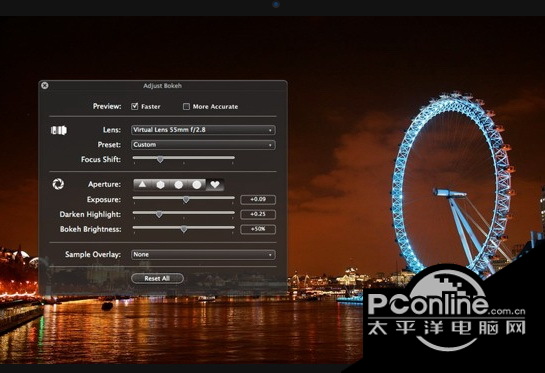Screen dimensions: 545x373
Task: Open the Lens dropdown Virtual Lens 55mm f/2.8
Action: pyautogui.click(x=203, y=130)
